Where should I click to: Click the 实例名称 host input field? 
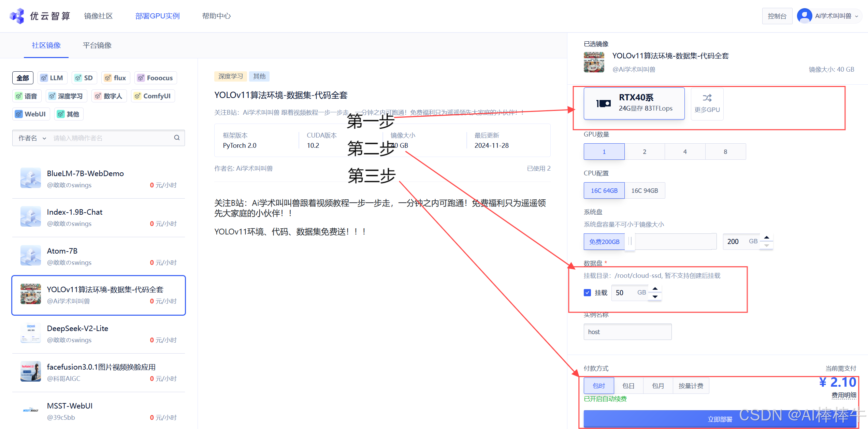pos(627,332)
